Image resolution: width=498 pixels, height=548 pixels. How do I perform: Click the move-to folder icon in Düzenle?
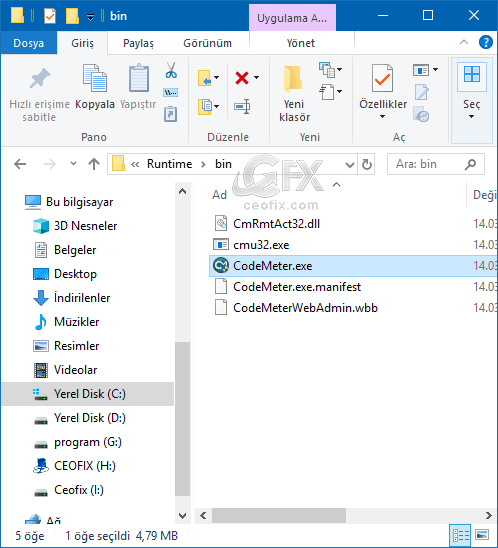point(205,78)
